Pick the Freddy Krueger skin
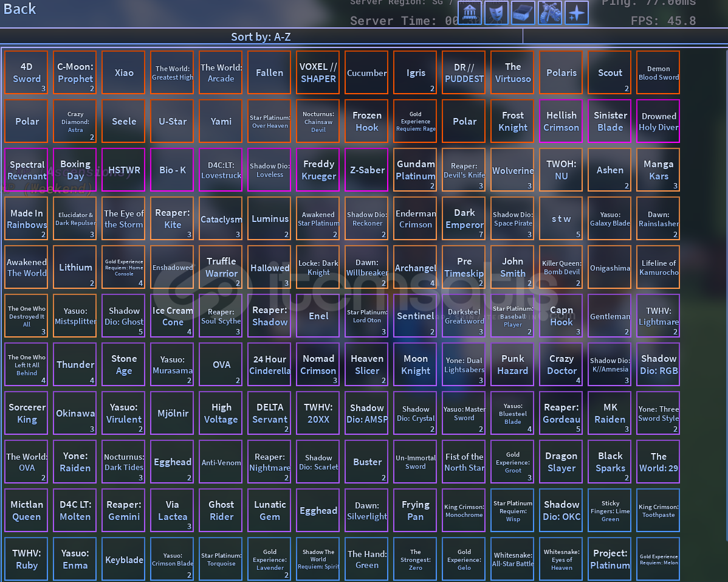The image size is (728, 582). tap(318, 170)
